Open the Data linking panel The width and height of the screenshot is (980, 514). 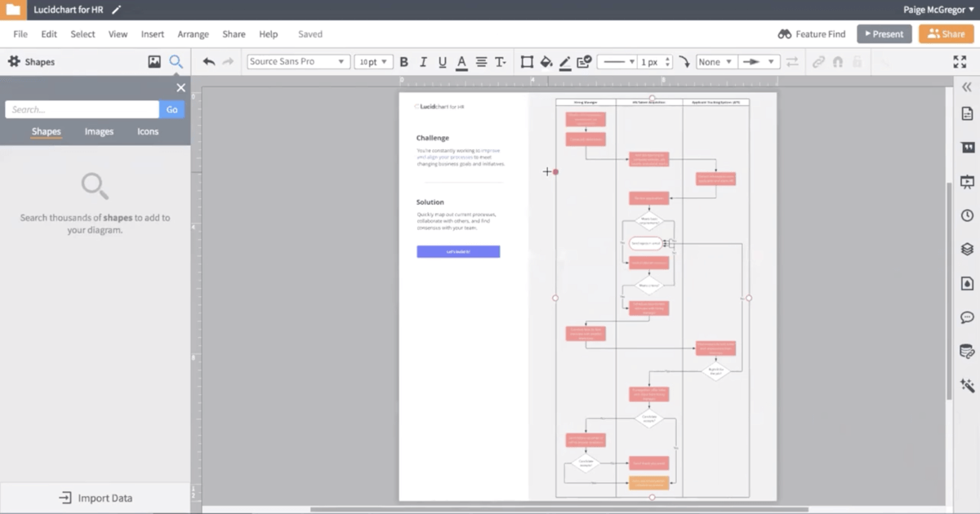tap(967, 352)
